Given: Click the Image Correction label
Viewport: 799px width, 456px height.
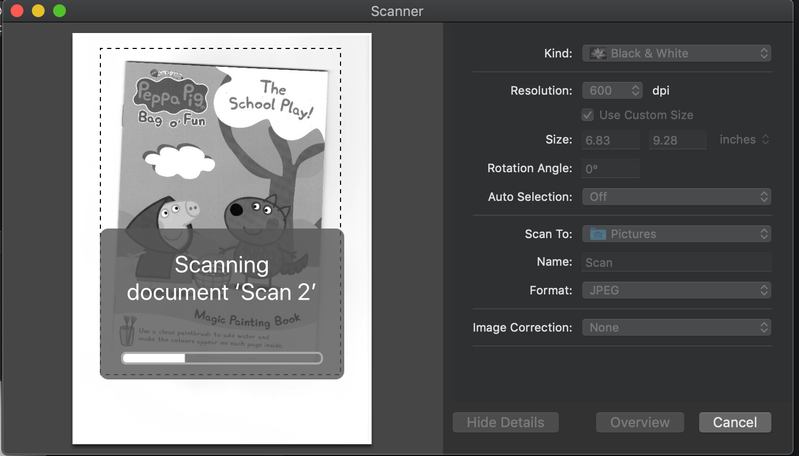Looking at the screenshot, I should [522, 328].
